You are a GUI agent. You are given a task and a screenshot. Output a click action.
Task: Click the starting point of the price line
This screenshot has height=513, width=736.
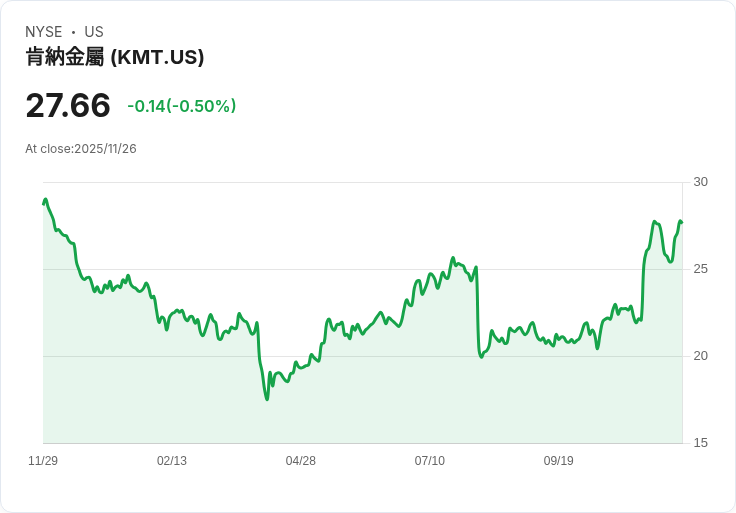[x=44, y=203]
